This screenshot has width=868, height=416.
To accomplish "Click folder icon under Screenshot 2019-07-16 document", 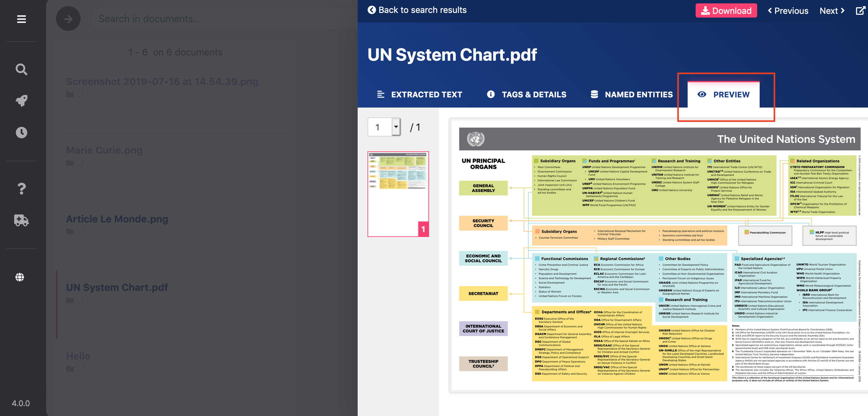I will click(70, 95).
